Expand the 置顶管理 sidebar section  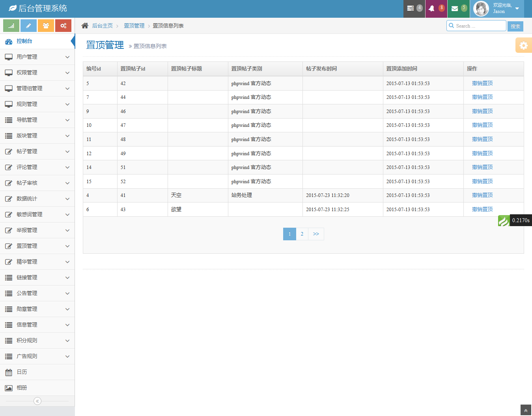click(37, 246)
